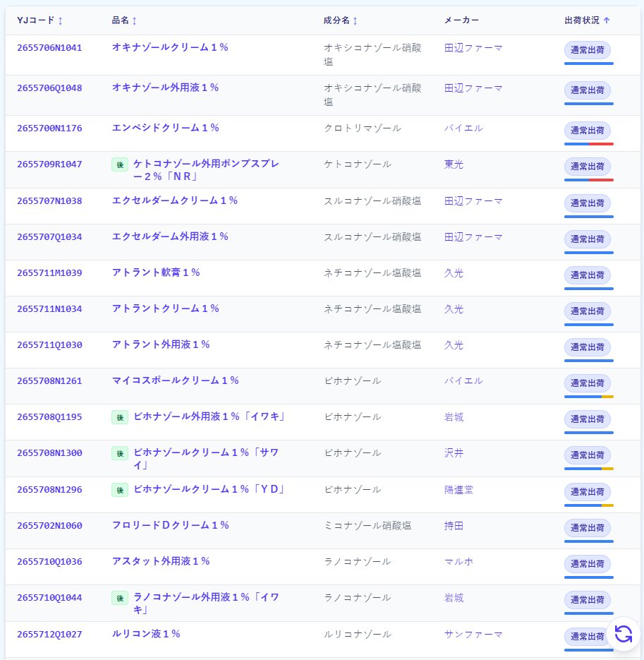Screen dimensions: 644x660
Task: Click the メーカー column header
Action: pyautogui.click(x=461, y=20)
